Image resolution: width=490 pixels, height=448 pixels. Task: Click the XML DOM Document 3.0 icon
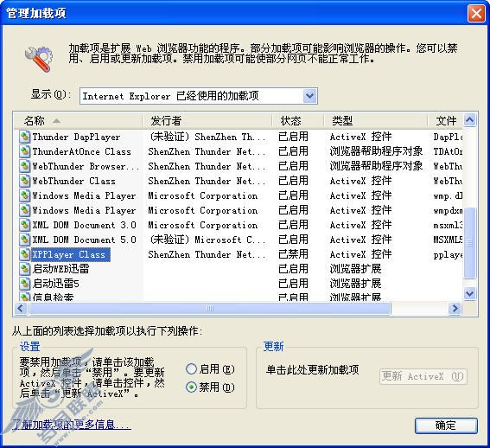tap(24, 225)
